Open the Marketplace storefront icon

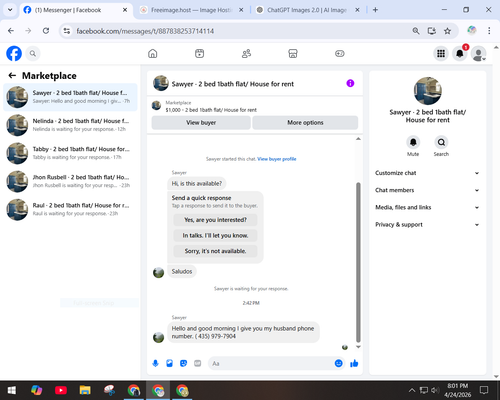pyautogui.click(x=293, y=53)
